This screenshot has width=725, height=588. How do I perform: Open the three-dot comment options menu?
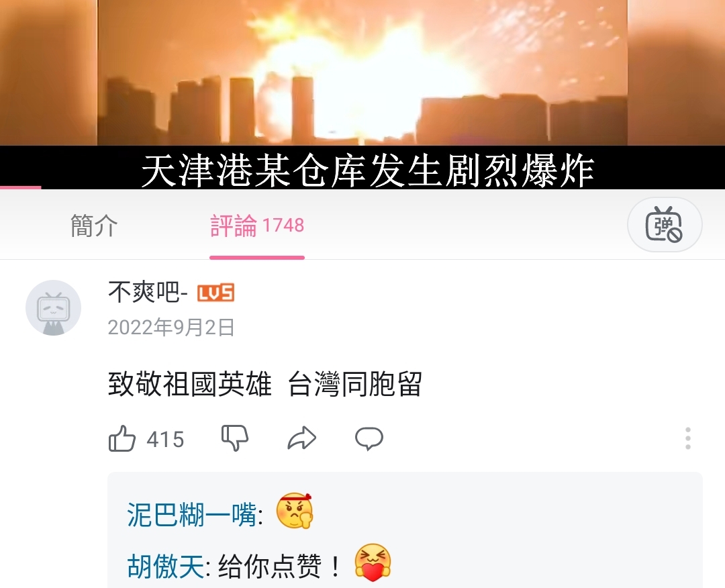(x=688, y=438)
